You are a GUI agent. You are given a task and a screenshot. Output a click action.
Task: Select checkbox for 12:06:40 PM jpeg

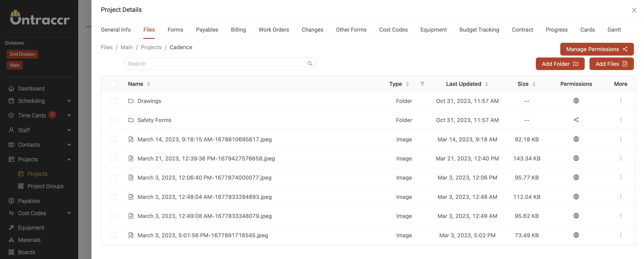113,178
